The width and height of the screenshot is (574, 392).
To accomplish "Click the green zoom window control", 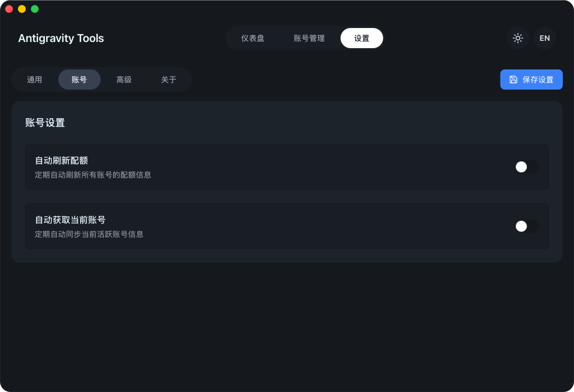I will (x=35, y=9).
